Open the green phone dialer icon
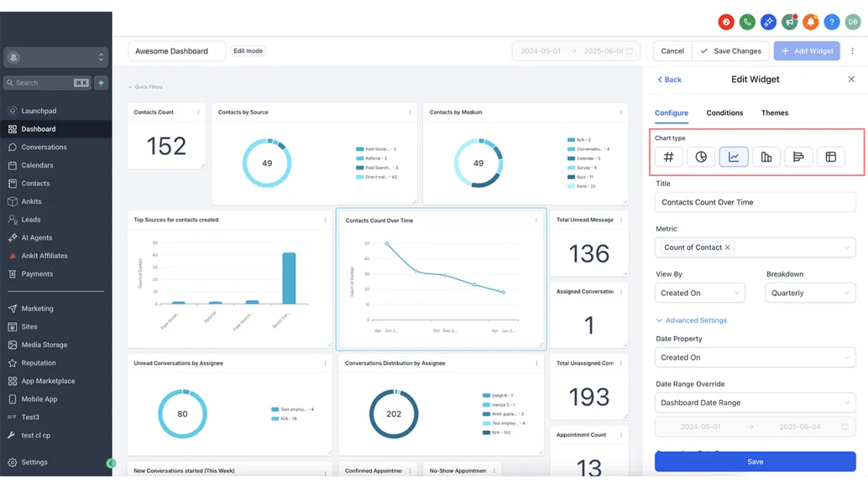This screenshot has height=488, width=868. (x=747, y=22)
